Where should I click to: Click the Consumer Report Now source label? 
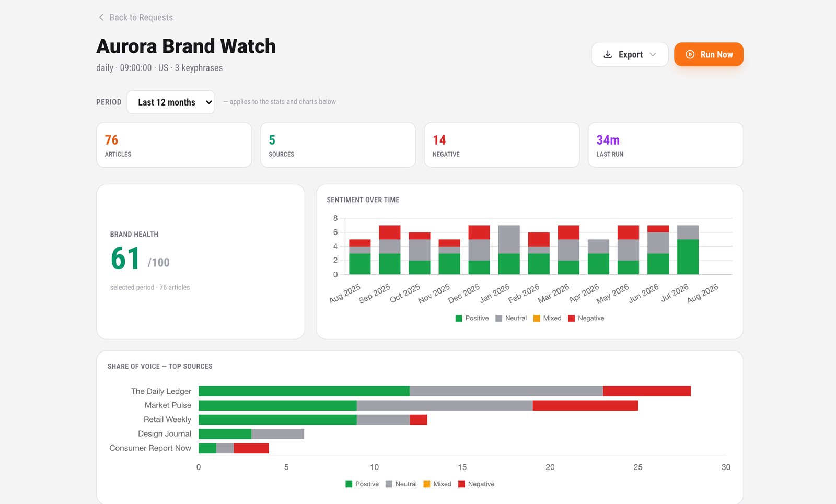[150, 448]
